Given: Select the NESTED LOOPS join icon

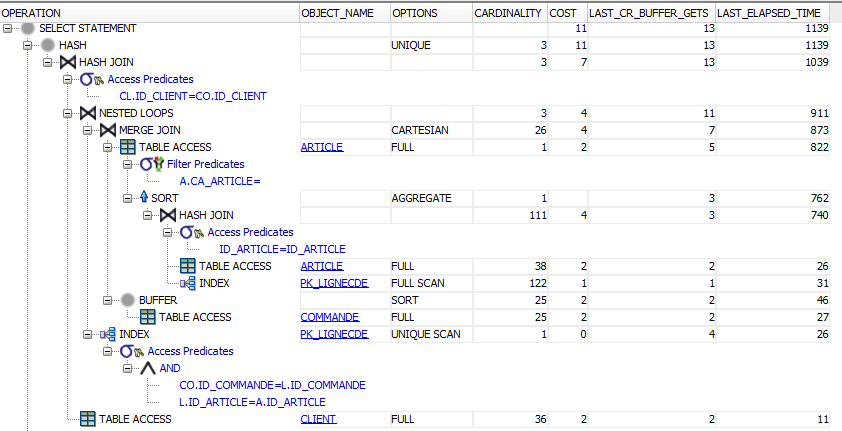Looking at the screenshot, I should (88, 113).
